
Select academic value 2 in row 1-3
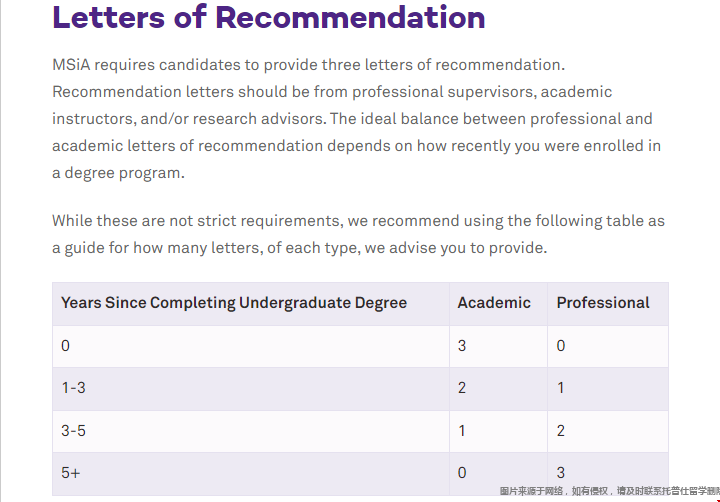pos(462,388)
